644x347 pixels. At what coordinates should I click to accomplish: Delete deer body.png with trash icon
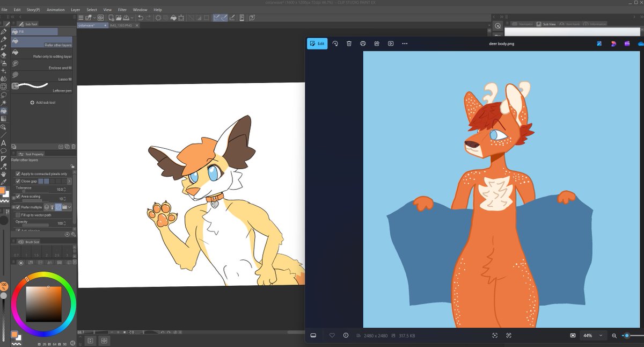pyautogui.click(x=349, y=44)
